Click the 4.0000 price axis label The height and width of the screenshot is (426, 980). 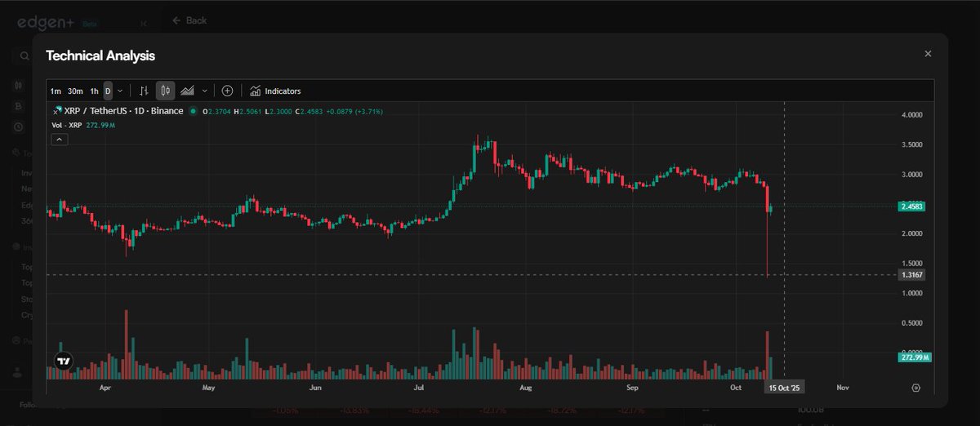coord(912,115)
